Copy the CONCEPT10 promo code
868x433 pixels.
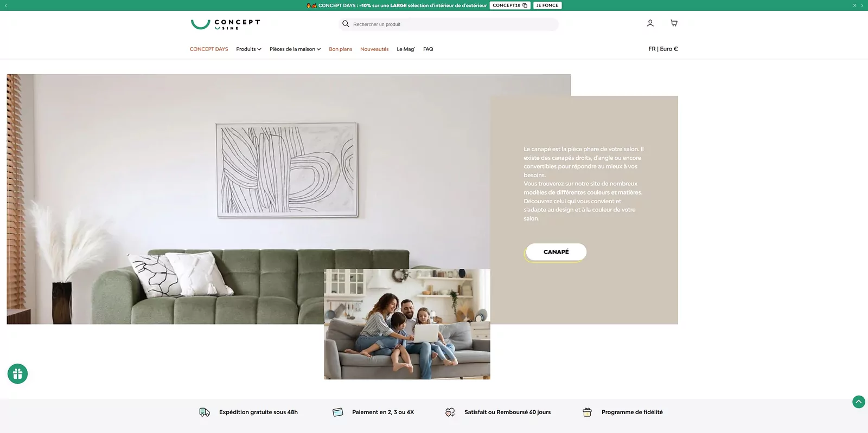click(x=510, y=5)
